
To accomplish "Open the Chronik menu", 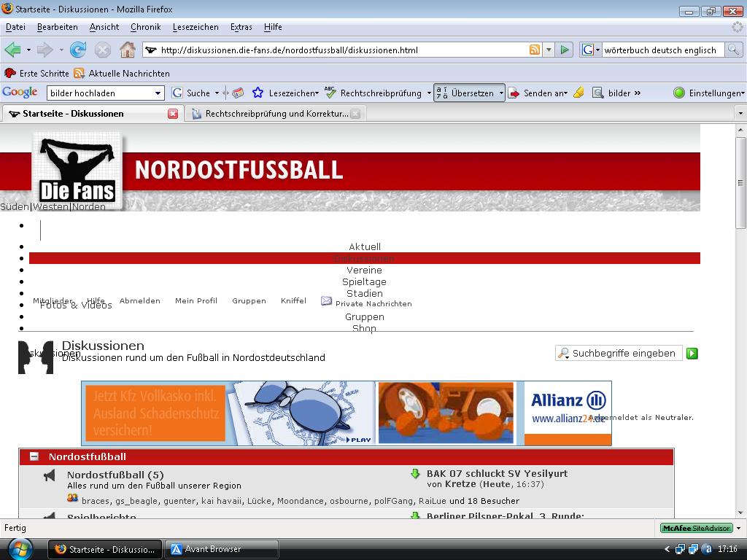I will tap(145, 27).
